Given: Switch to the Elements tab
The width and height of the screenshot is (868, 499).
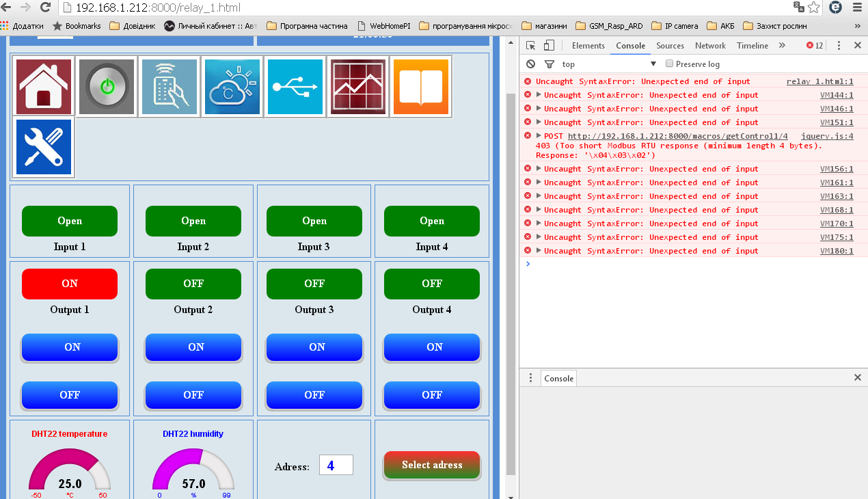Looking at the screenshot, I should 588,46.
